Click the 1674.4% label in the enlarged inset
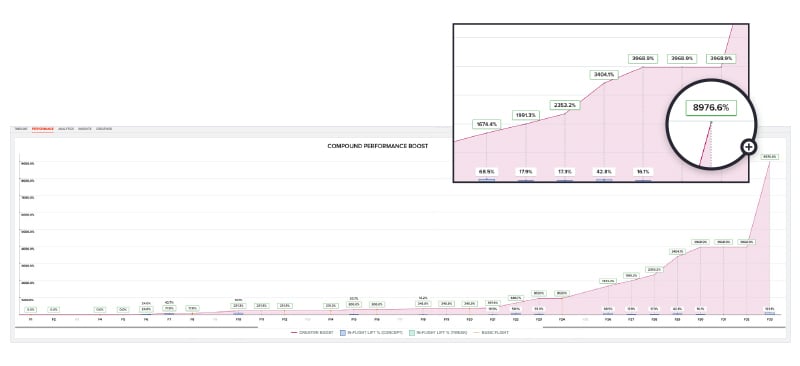 click(x=486, y=124)
